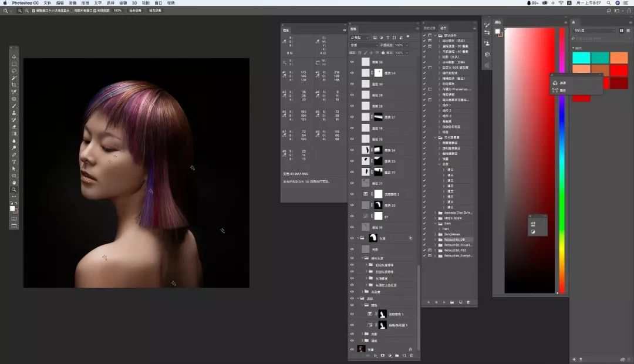Add a layer mask from Layers panel bottom
This screenshot has width=634, height=364.
[x=383, y=356]
